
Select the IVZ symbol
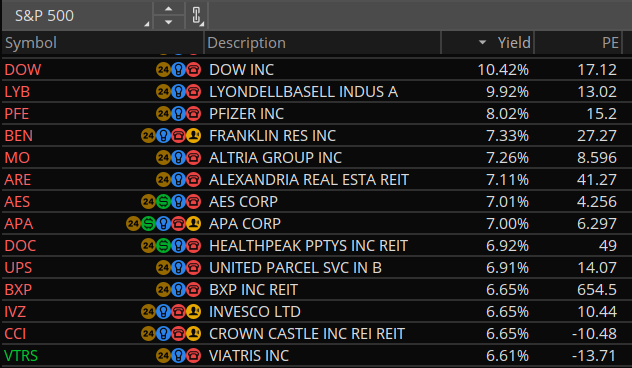(15, 312)
